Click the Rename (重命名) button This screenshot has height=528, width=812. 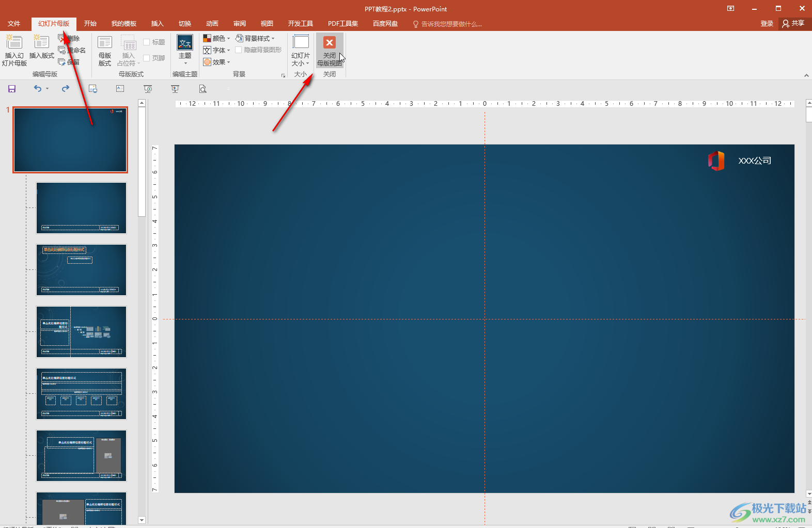72,50
